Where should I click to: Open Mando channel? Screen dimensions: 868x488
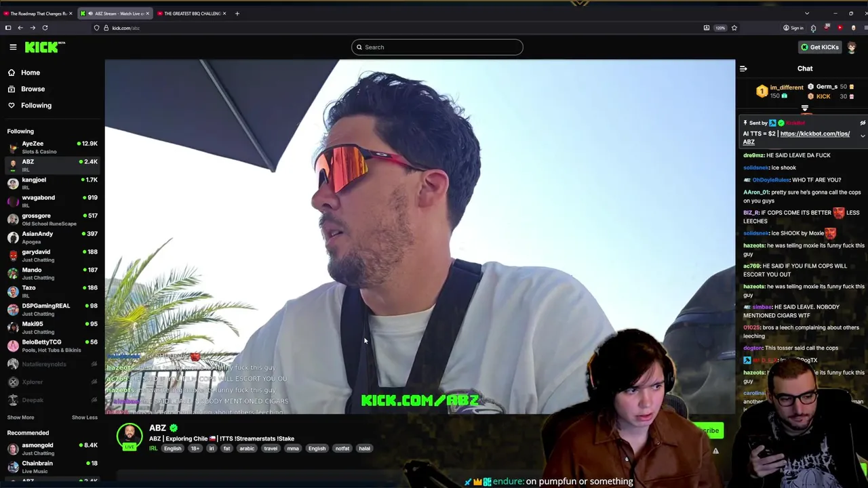52,273
